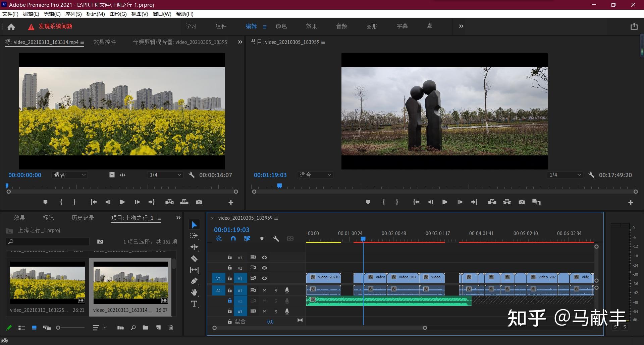
Task: Expand the hidden workspaces overflow chevrons
Action: (x=461, y=26)
